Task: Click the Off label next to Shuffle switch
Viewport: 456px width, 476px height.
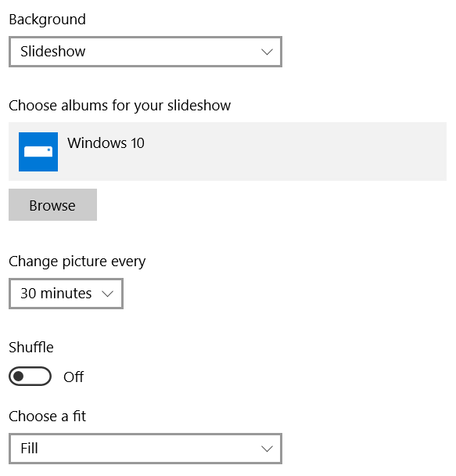Action: pos(74,377)
